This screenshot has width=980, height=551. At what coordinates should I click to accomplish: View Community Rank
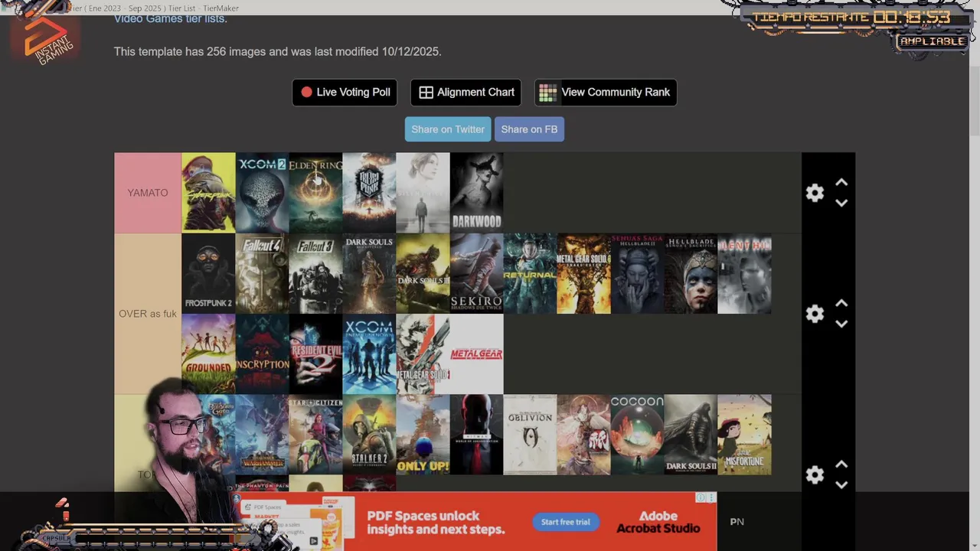[606, 92]
